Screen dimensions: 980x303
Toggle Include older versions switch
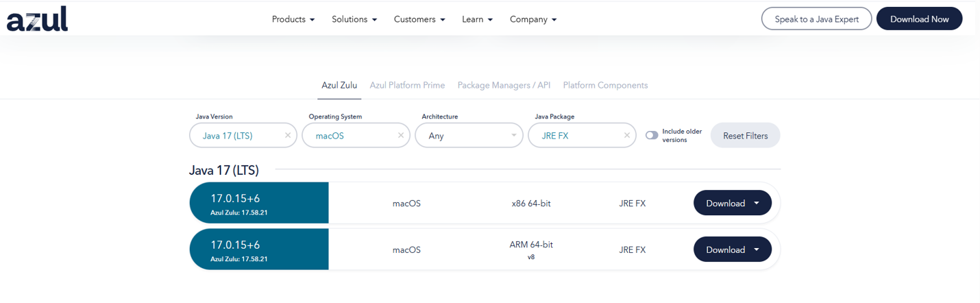click(x=652, y=136)
